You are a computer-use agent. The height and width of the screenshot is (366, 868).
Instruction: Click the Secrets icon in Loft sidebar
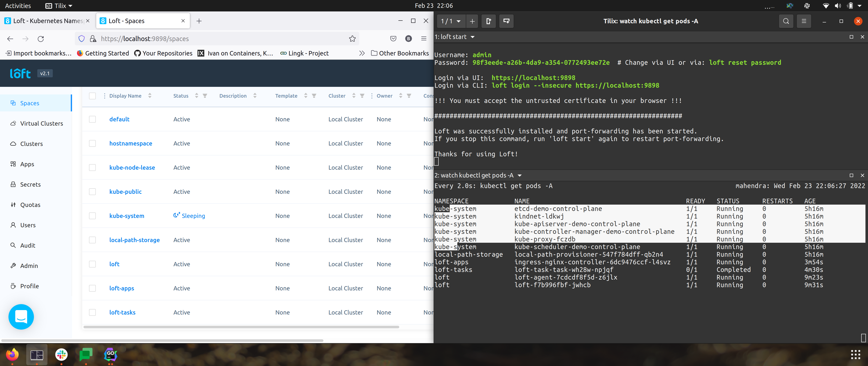(13, 184)
